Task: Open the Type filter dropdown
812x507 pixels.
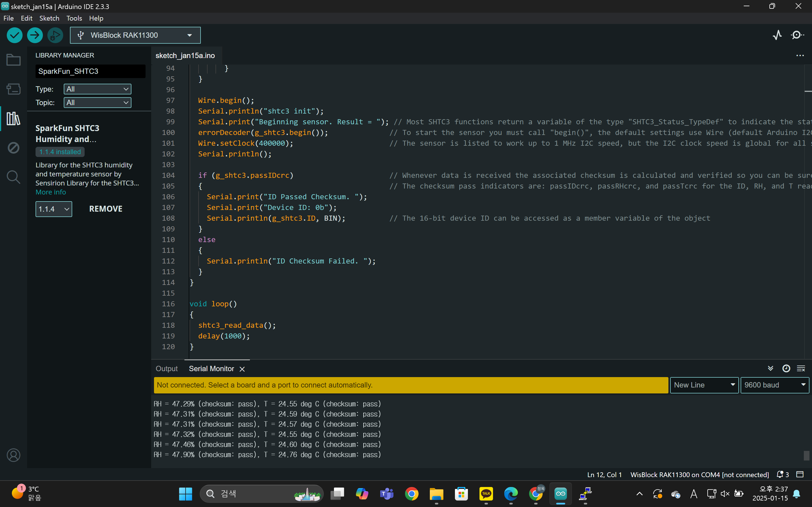Action: click(x=97, y=89)
